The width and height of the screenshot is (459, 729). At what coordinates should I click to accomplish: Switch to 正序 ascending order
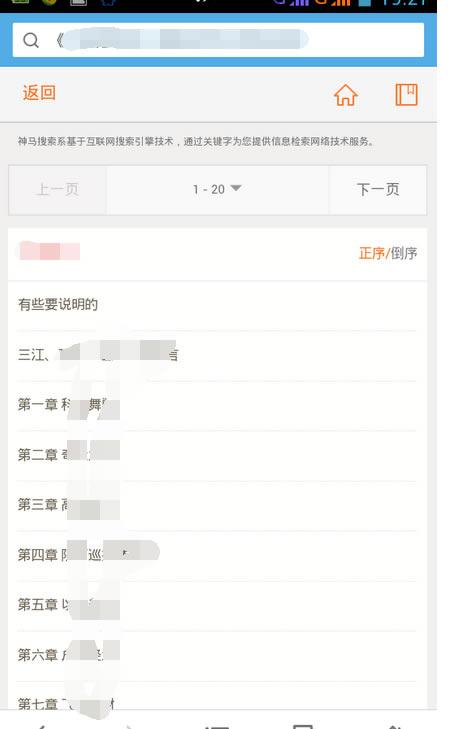coord(372,253)
